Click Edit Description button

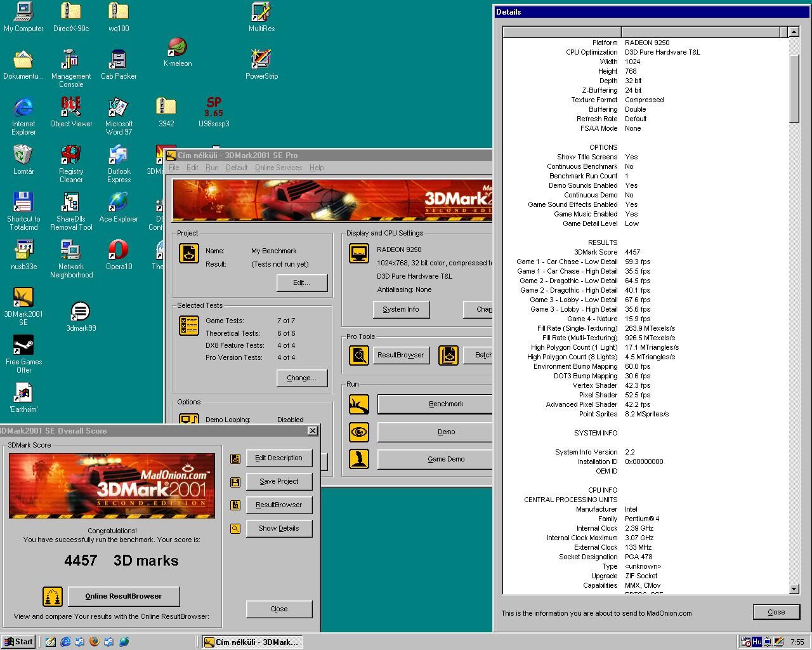[x=279, y=458]
